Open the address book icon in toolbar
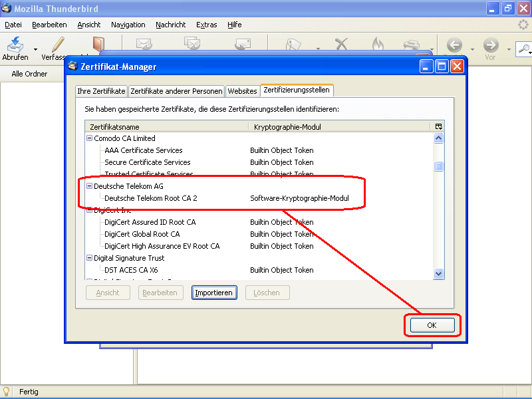This screenshot has width=532, height=399. (x=98, y=44)
